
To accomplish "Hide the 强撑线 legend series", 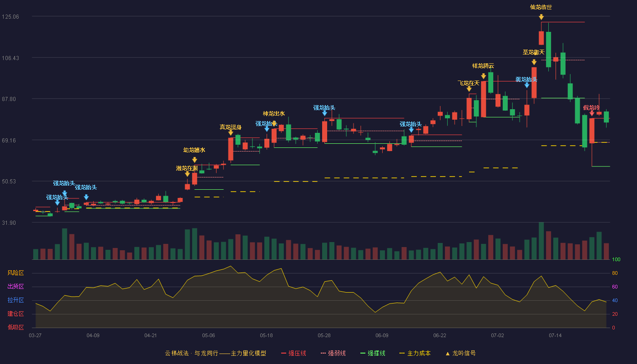I will click(x=373, y=353).
